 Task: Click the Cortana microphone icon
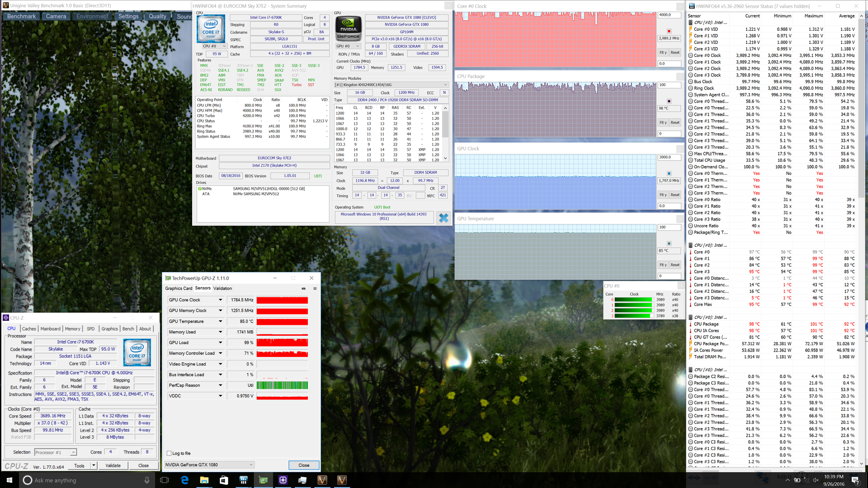click(147, 480)
